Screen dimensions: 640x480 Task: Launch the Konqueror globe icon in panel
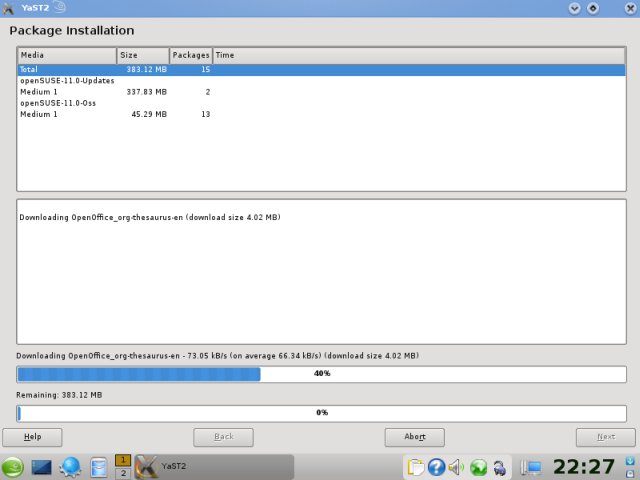pyautogui.click(x=70, y=467)
